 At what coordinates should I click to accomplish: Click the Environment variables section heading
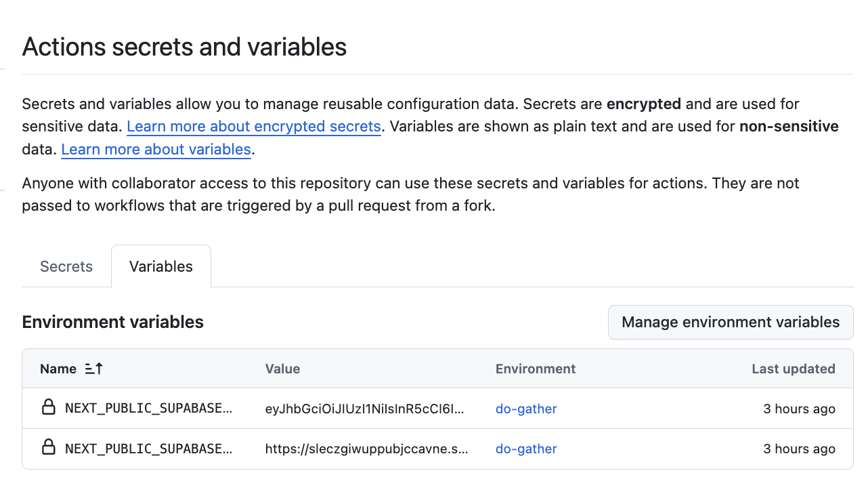click(x=112, y=322)
